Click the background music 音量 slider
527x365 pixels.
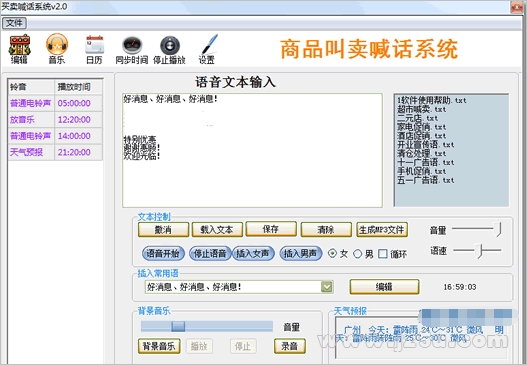click(207, 326)
